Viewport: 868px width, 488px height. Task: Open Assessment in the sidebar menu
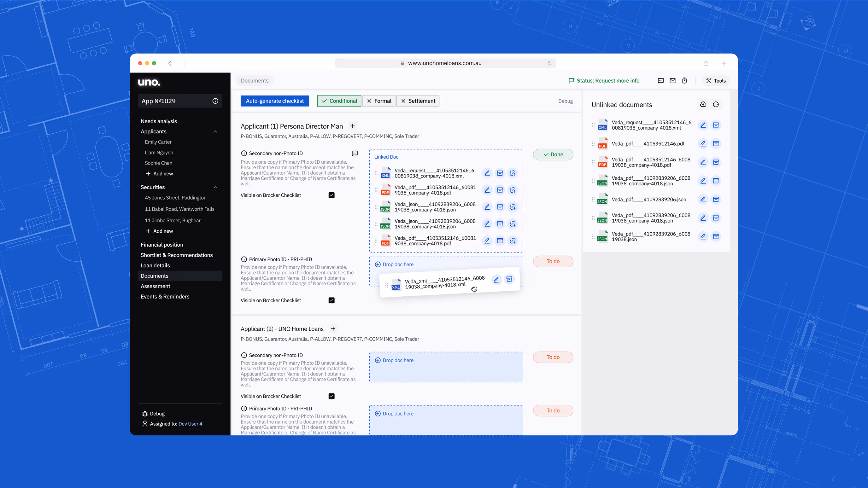[155, 286]
